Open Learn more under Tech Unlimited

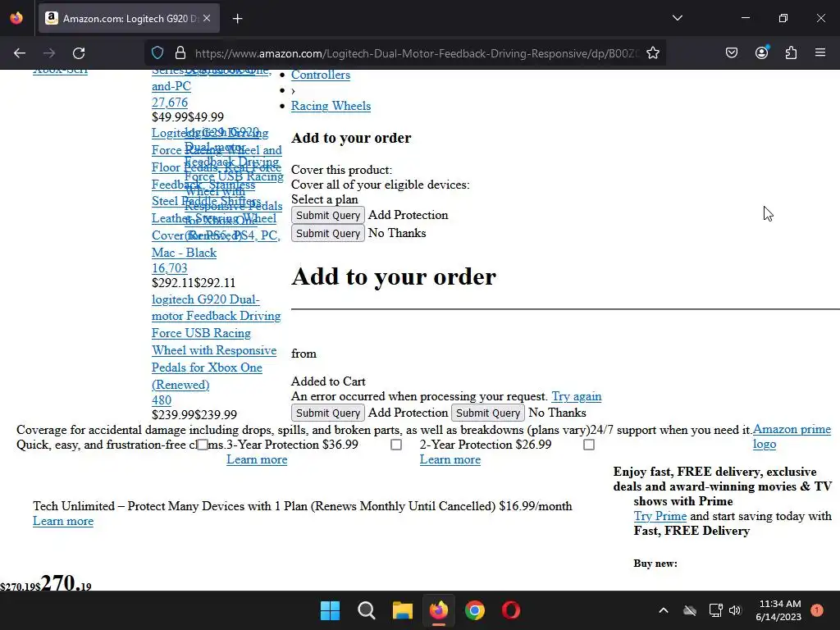tap(63, 521)
